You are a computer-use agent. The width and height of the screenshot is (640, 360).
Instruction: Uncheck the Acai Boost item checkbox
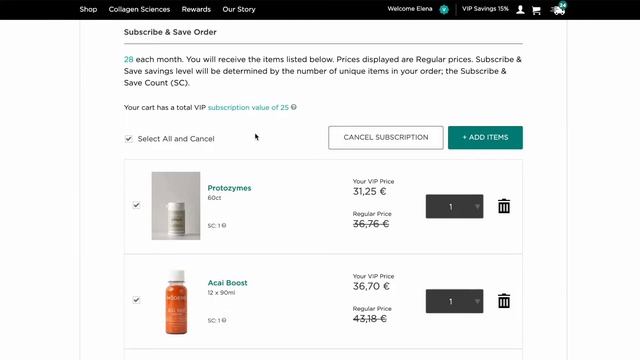[136, 300]
